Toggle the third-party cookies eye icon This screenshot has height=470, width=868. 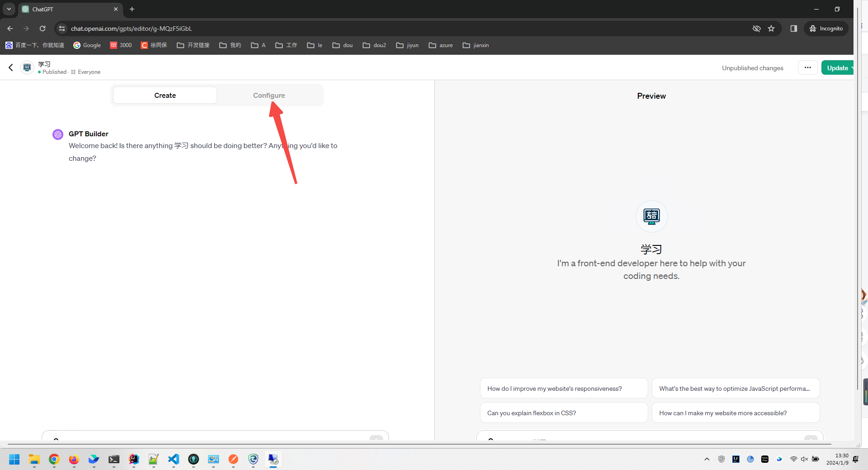756,29
